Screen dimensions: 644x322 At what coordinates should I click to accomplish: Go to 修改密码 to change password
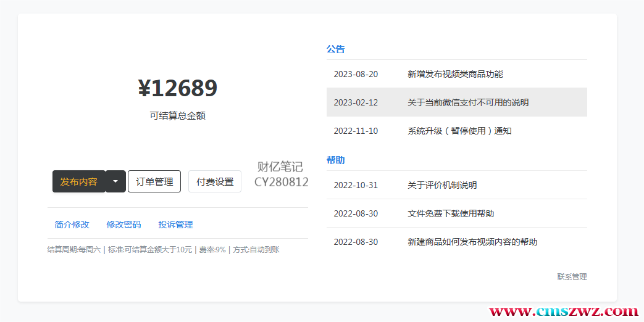(x=123, y=225)
